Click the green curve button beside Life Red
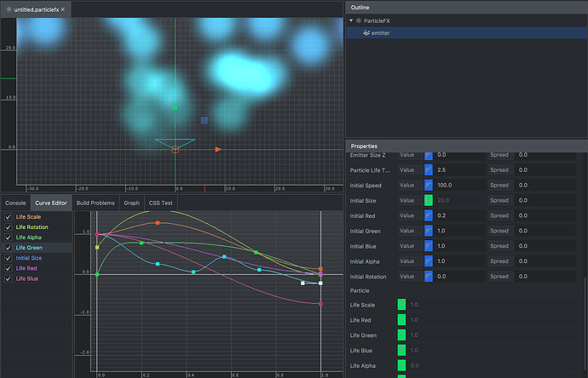The width and height of the screenshot is (588, 378). coord(401,320)
